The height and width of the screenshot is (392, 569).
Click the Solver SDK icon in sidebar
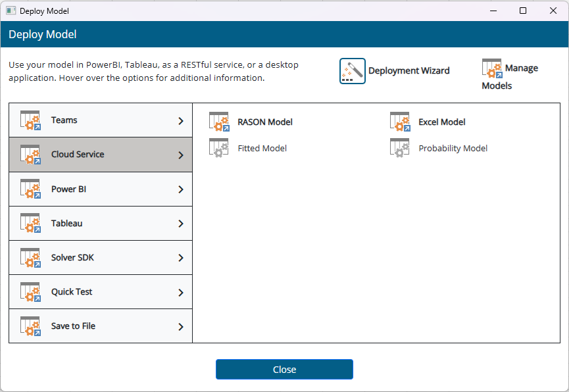[30, 258]
